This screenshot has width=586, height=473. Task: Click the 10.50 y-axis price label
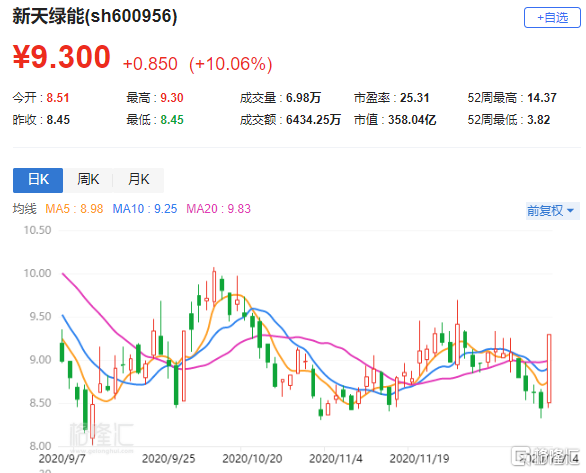tap(37, 230)
